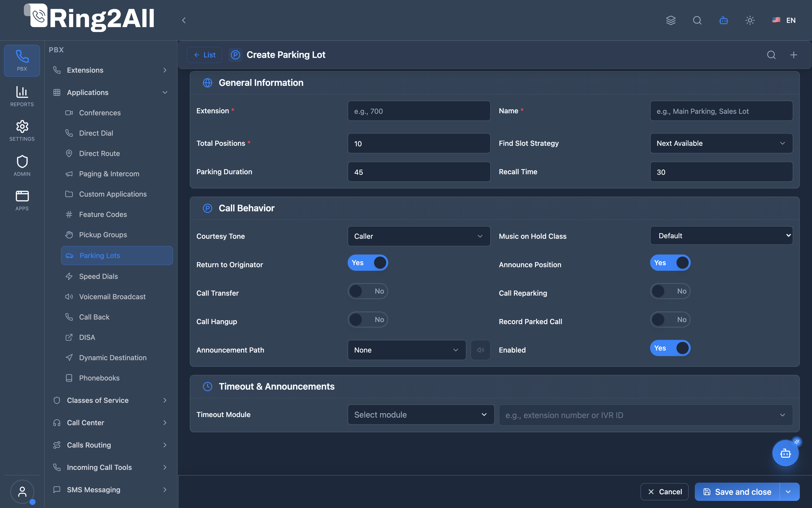Image resolution: width=812 pixels, height=508 pixels.
Task: Click the search icon in page header
Action: pyautogui.click(x=771, y=55)
